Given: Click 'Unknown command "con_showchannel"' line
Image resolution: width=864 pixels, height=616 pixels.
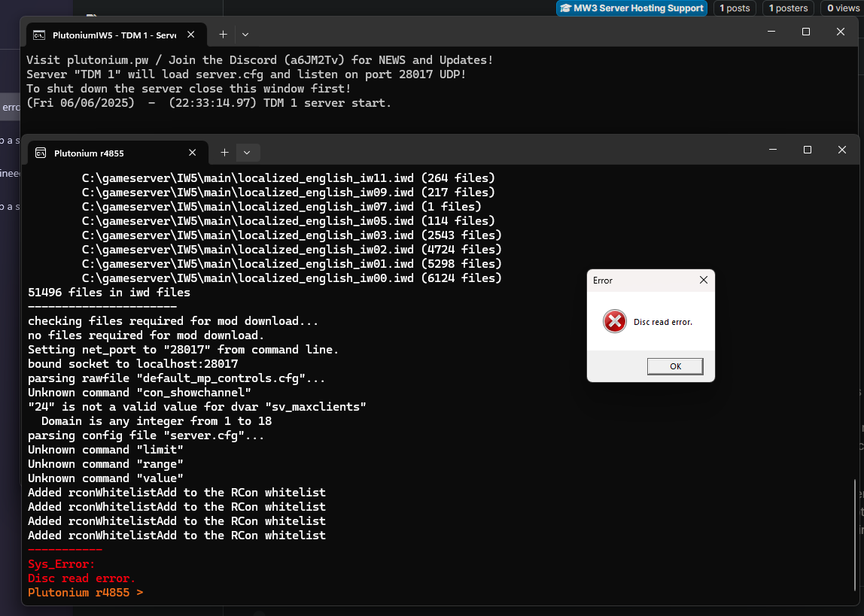Looking at the screenshot, I should pos(139,393).
